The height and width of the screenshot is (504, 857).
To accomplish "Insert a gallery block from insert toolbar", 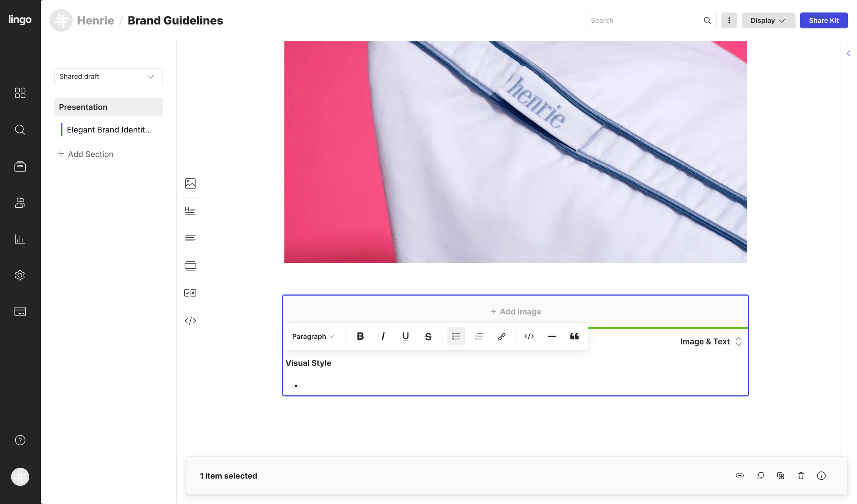I will [190, 266].
